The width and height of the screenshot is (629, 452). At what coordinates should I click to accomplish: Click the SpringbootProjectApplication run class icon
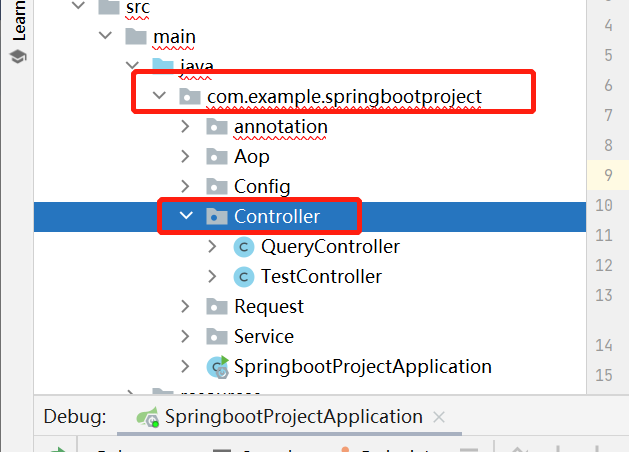[217, 367]
